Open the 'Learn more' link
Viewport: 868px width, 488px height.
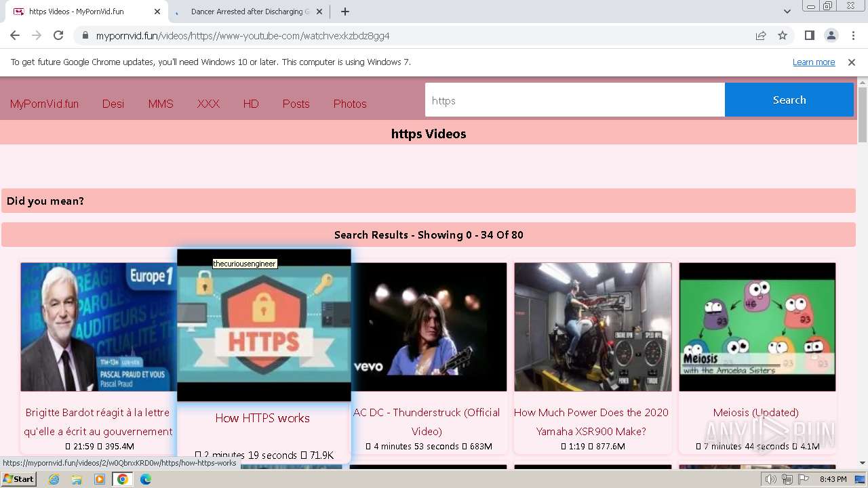click(814, 62)
